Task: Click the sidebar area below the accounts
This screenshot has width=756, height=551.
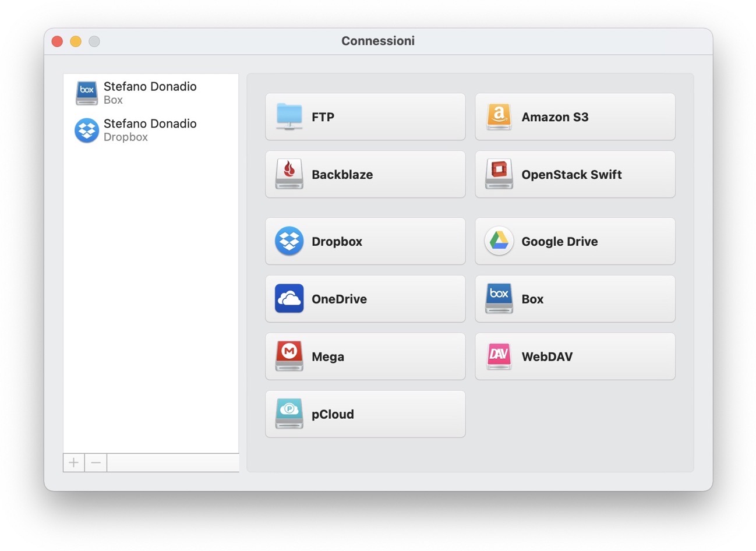Action: (x=150, y=291)
